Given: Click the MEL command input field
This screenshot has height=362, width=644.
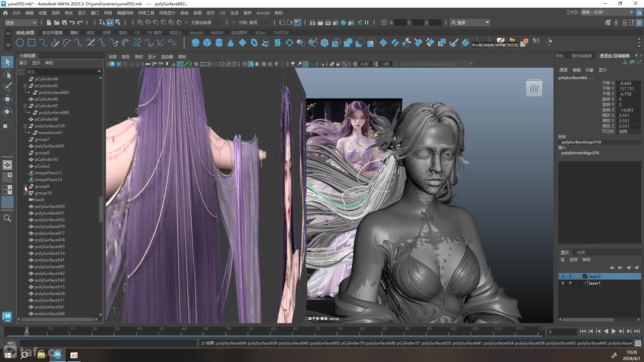Looking at the screenshot, I should click(x=108, y=343).
